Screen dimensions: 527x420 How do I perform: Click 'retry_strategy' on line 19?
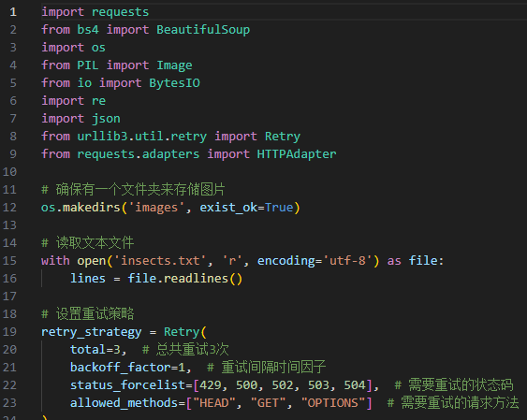(x=92, y=332)
